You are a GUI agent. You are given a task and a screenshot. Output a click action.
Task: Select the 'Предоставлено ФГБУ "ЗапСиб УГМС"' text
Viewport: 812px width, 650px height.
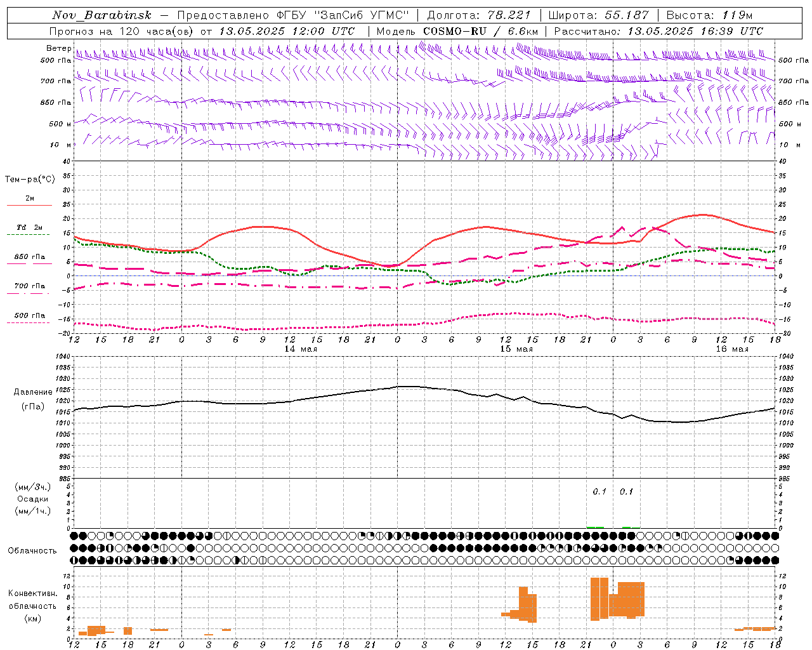point(292,15)
